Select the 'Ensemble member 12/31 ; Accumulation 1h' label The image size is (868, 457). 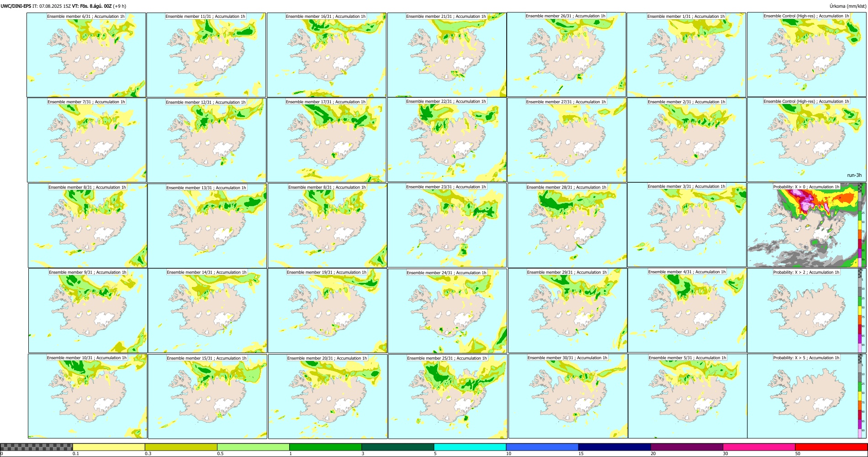click(x=206, y=102)
